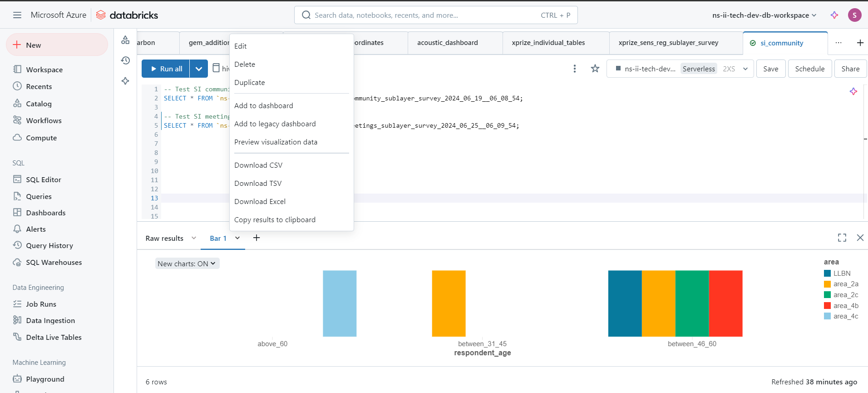868x393 pixels.
Task: Expand Bar 1 tab chevron
Action: (237, 238)
